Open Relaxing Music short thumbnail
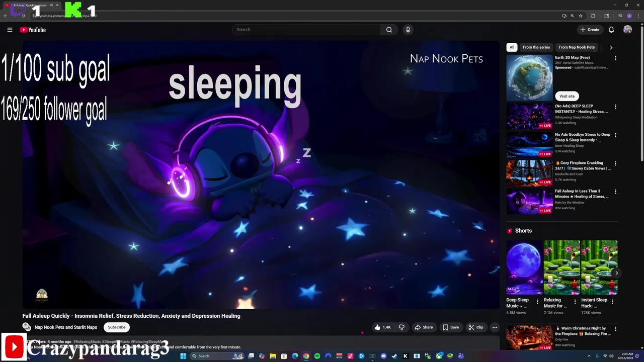This screenshot has height=362, width=644. coord(561,267)
